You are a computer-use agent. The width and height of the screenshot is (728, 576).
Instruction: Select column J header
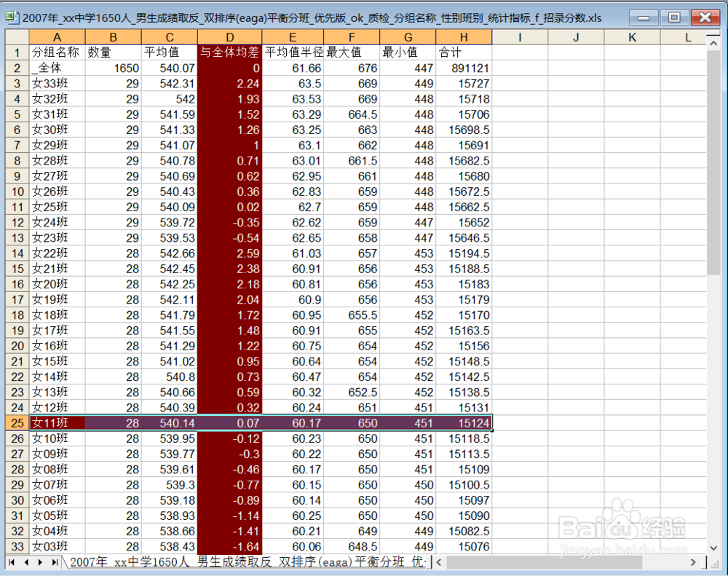(x=576, y=37)
